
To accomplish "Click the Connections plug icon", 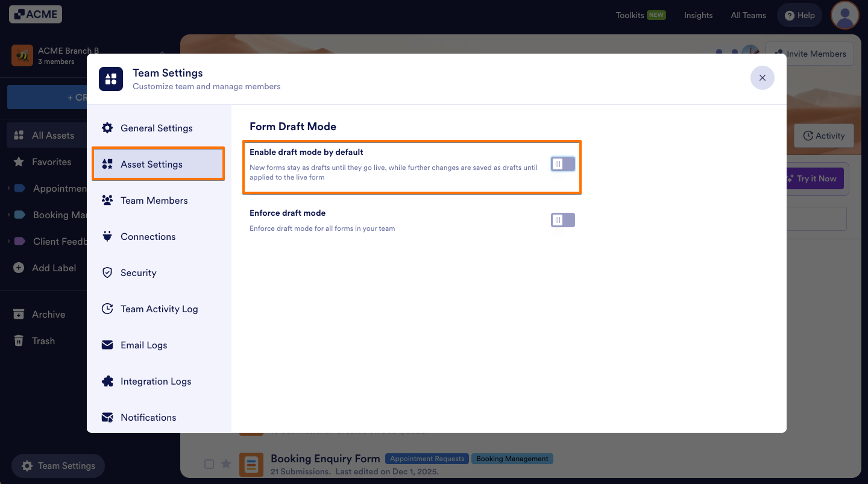I will 107,236.
